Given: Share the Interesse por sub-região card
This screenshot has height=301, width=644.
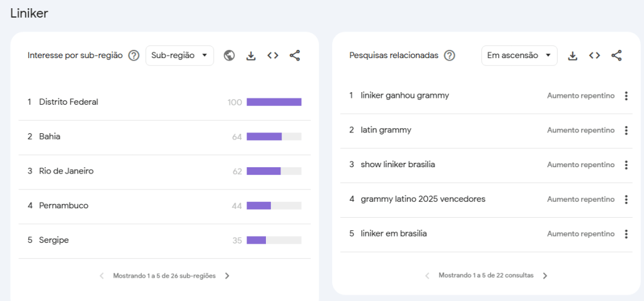Looking at the screenshot, I should 295,56.
